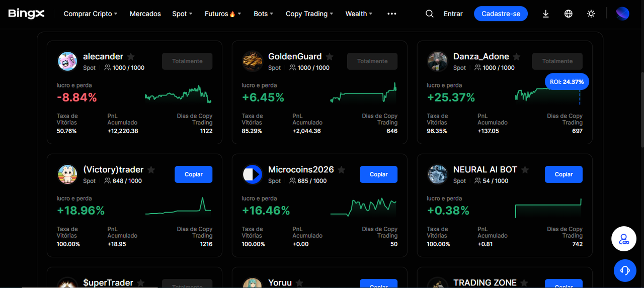Open GoldenGuard's profile avatar
The image size is (644, 288).
(x=252, y=61)
